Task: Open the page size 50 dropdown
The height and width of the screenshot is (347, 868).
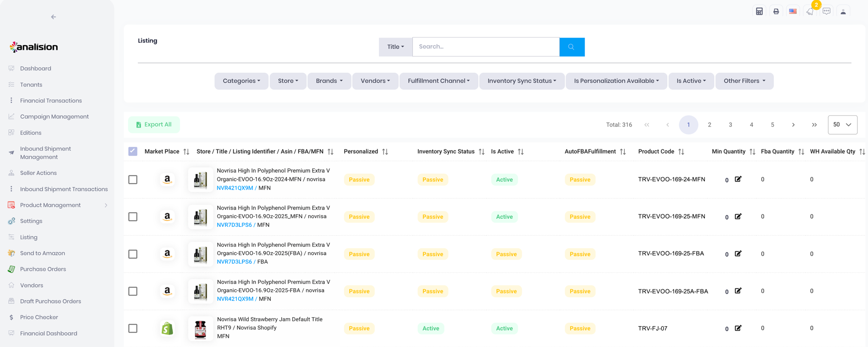Action: coord(842,125)
